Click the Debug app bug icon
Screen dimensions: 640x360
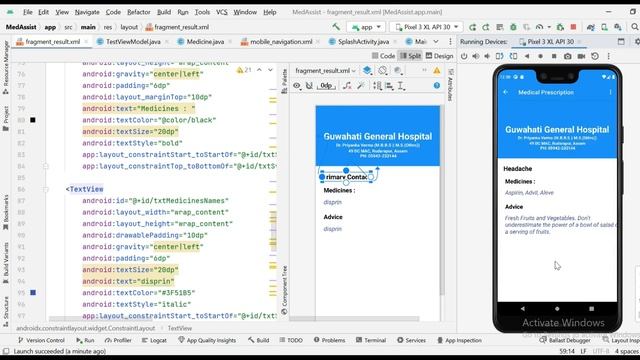(513, 27)
